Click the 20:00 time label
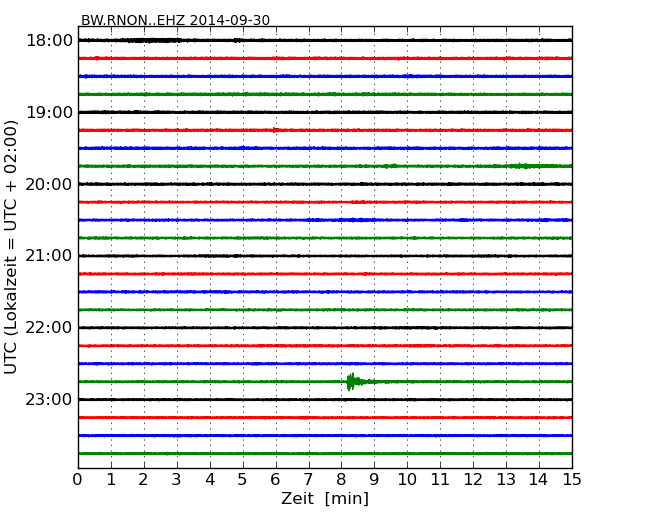This screenshot has height=520, width=650. [49, 184]
